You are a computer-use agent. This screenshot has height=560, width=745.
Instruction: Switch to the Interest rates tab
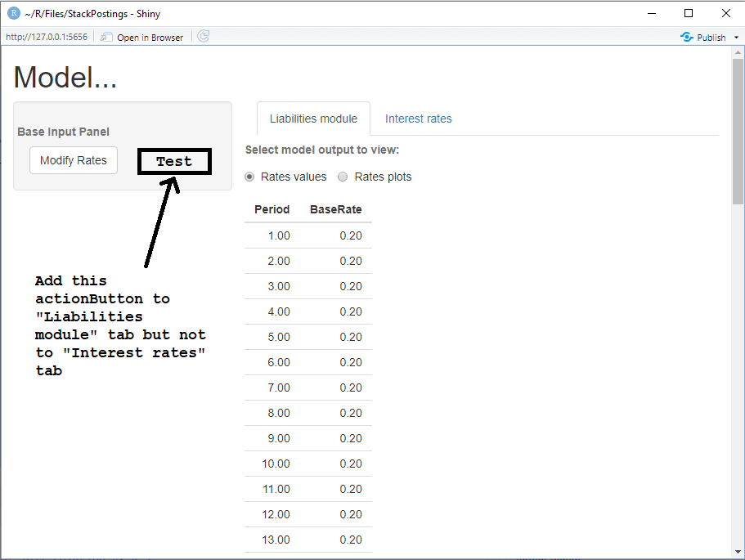[x=418, y=119]
